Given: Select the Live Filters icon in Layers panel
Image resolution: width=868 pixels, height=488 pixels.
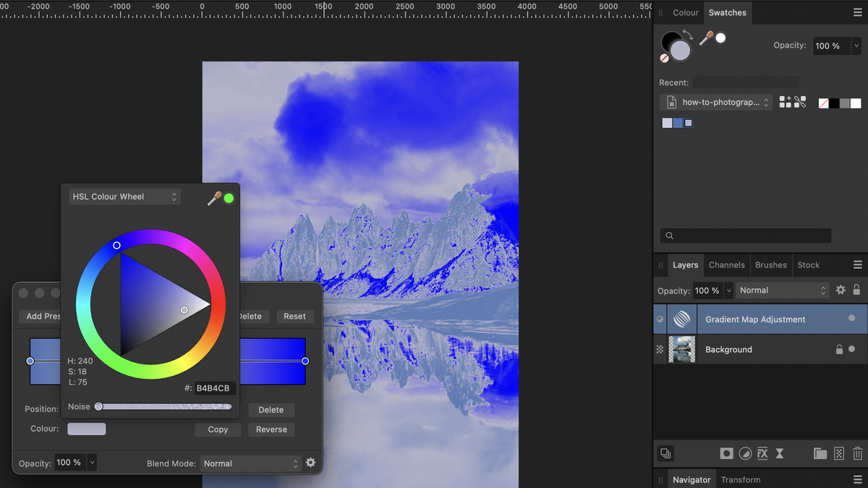Looking at the screenshot, I should point(779,453).
